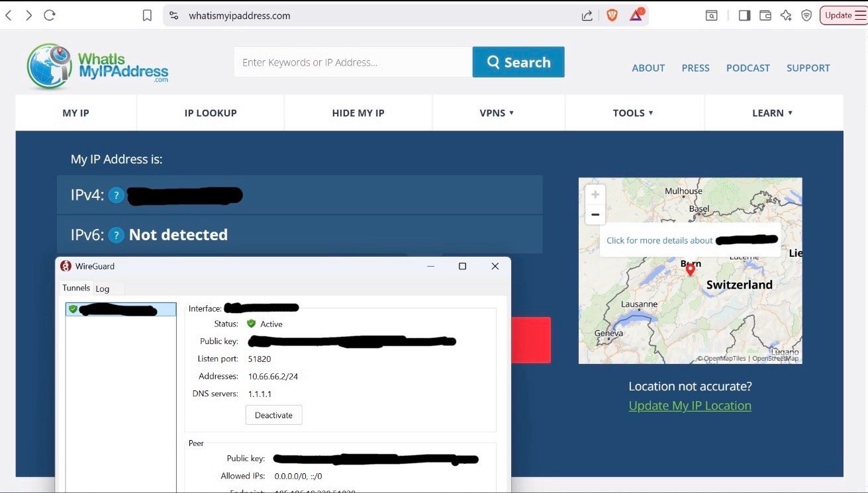Deactivate the WireGuard tunnel
Viewport: 868px width, 493px height.
(273, 415)
